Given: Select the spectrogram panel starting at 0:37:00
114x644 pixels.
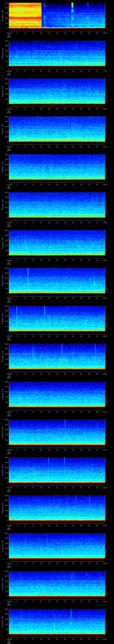Looking at the screenshot, I should 57,318.
